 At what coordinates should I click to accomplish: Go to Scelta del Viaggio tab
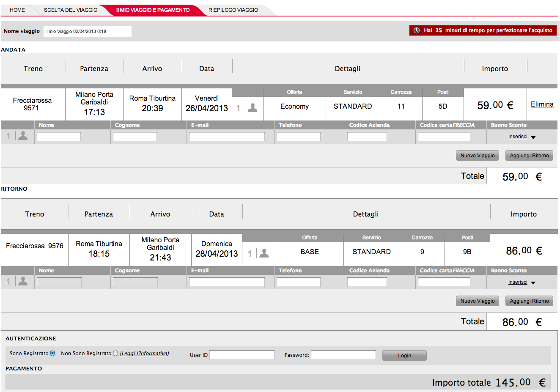[x=71, y=10]
